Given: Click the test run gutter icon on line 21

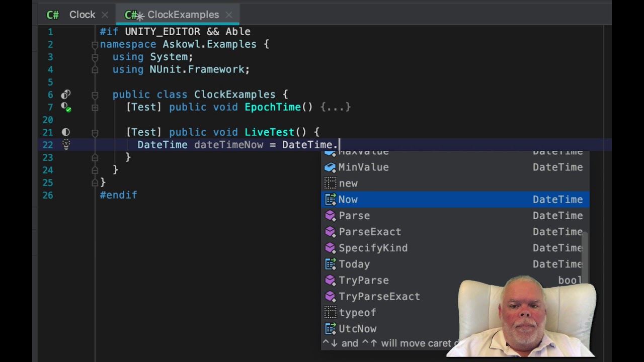Looking at the screenshot, I should click(x=66, y=132).
